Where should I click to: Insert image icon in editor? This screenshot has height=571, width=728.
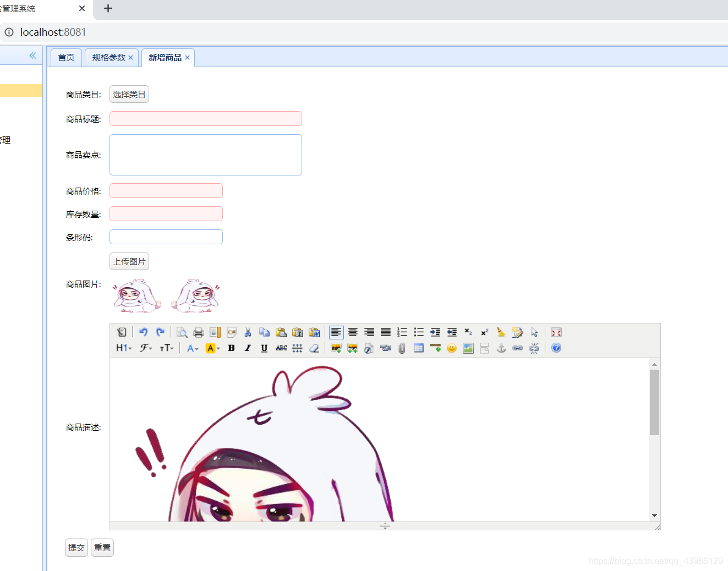tap(336, 348)
